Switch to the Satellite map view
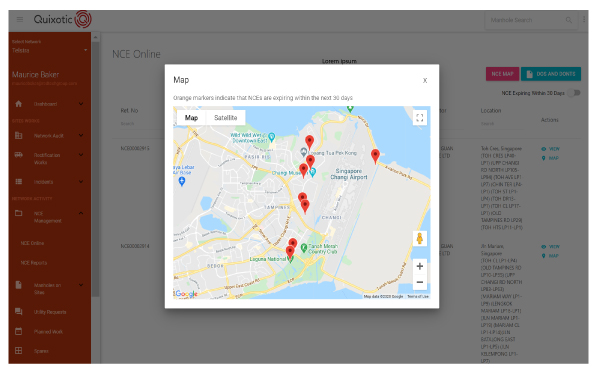The height and width of the screenshot is (374, 600). click(225, 118)
